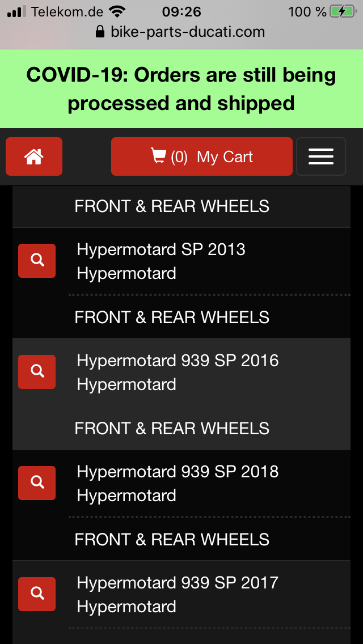
Task: Go to the home page via house icon
Action: (x=34, y=156)
